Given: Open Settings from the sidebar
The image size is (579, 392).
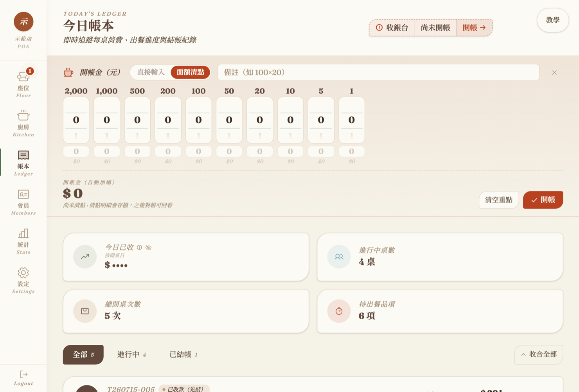Looking at the screenshot, I should [x=23, y=280].
